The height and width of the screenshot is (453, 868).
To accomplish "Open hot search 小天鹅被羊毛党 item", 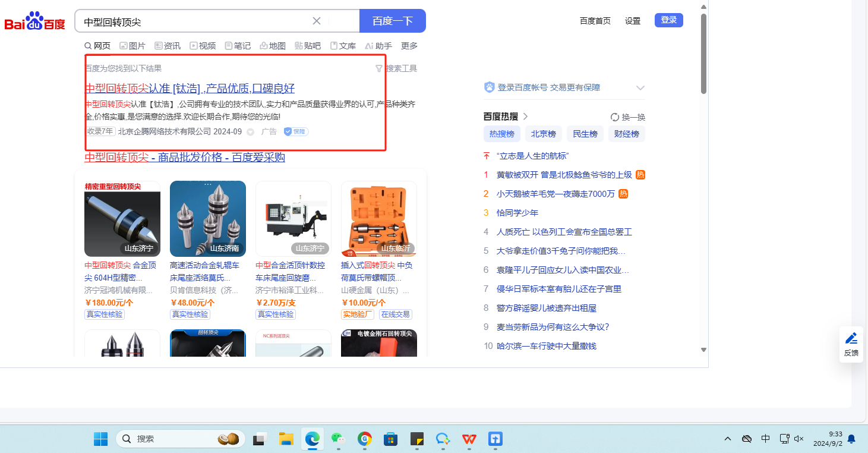I will pyautogui.click(x=556, y=194).
